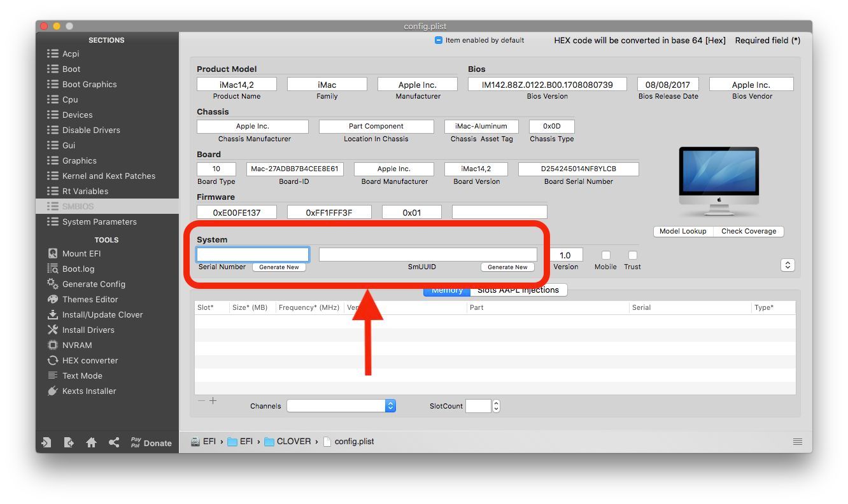
Task: Click the iMac model thumbnail
Action: tap(719, 183)
